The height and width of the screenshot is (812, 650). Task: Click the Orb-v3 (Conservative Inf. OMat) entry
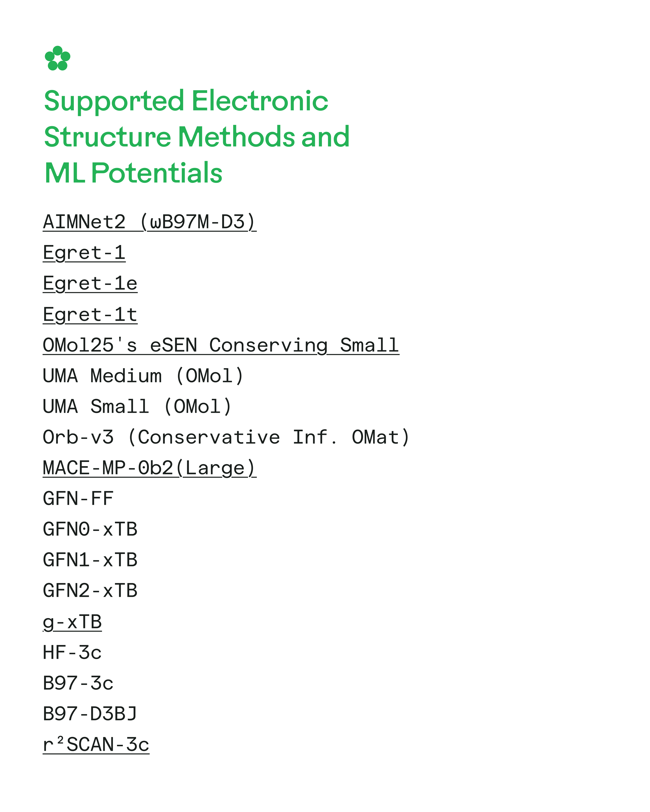[x=226, y=437]
